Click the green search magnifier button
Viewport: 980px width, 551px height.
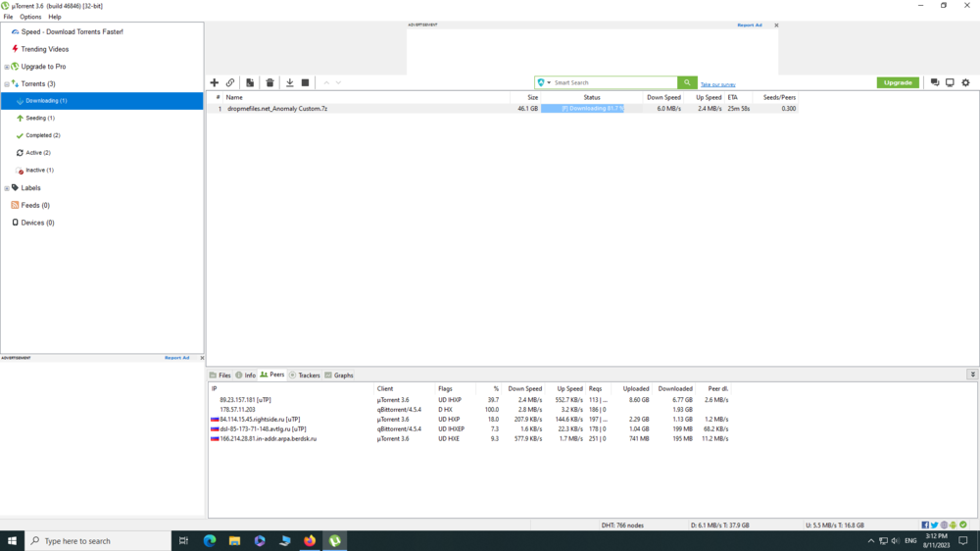point(687,82)
